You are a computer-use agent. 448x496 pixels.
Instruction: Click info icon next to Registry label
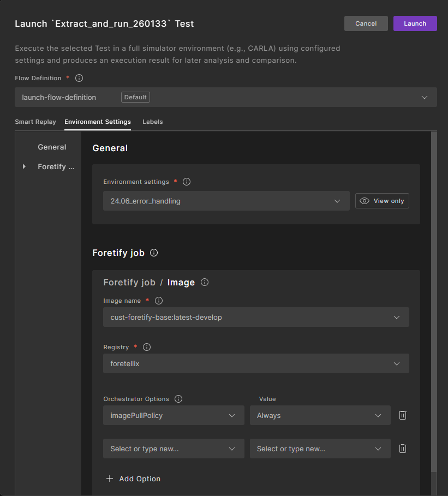[x=147, y=347]
